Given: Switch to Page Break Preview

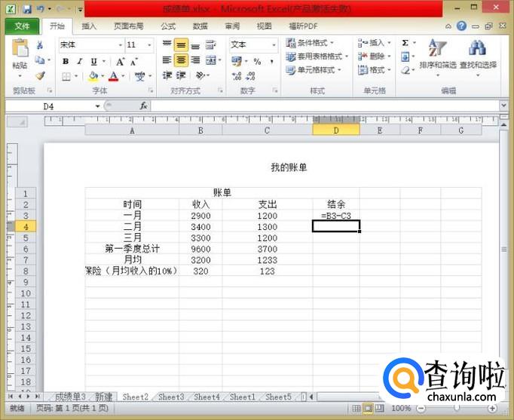Looking at the screenshot, I should click(380, 408).
